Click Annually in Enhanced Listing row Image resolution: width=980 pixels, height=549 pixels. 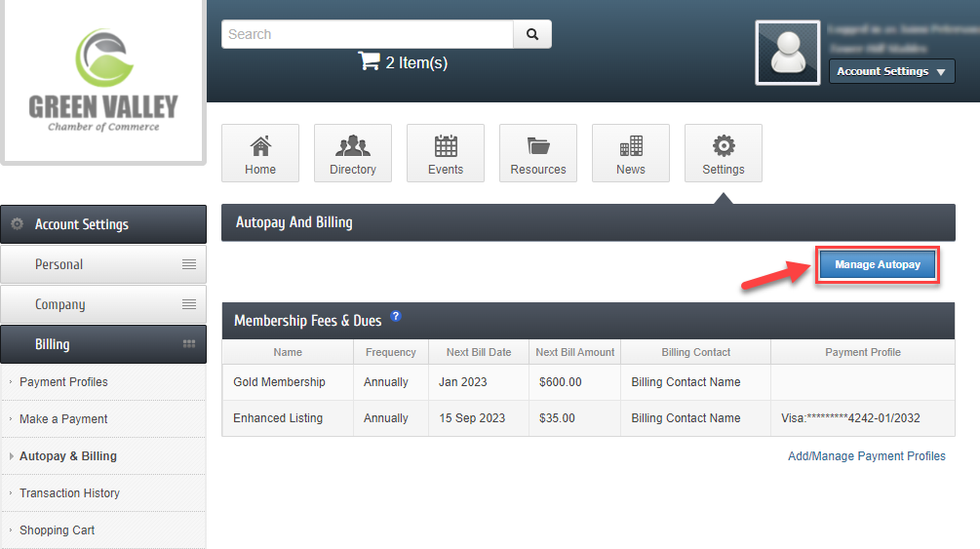[385, 418]
